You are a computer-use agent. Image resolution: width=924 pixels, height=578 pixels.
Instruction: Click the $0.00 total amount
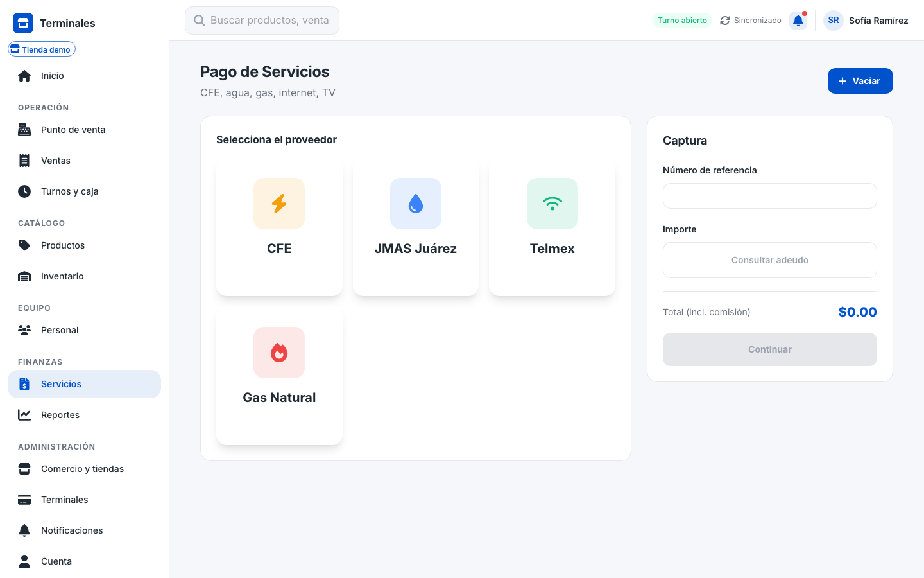tap(858, 312)
